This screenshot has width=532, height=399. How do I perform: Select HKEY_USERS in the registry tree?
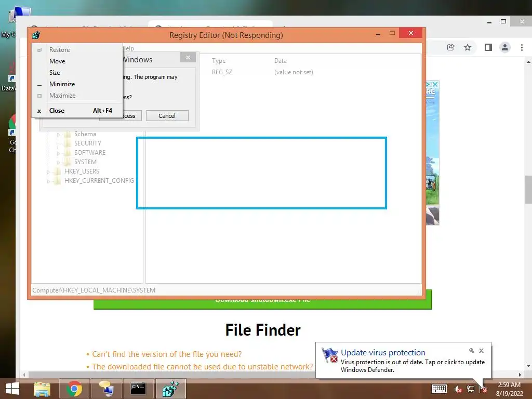click(x=82, y=171)
